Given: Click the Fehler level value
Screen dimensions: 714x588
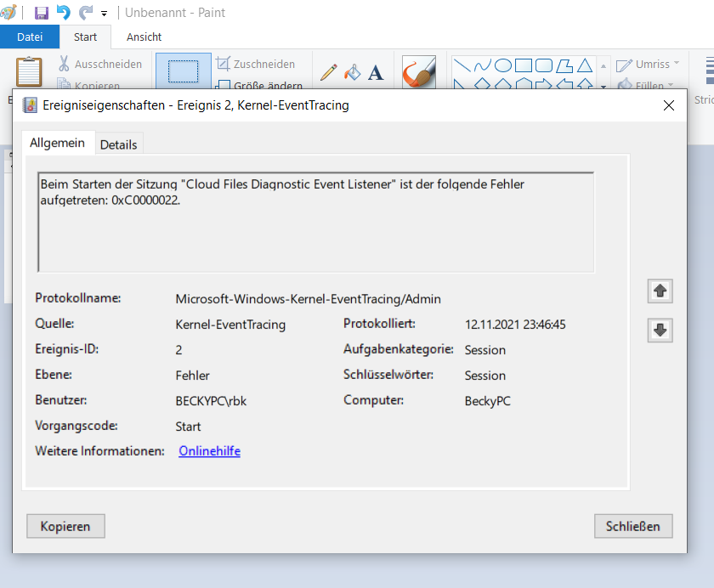Looking at the screenshot, I should click(193, 376).
